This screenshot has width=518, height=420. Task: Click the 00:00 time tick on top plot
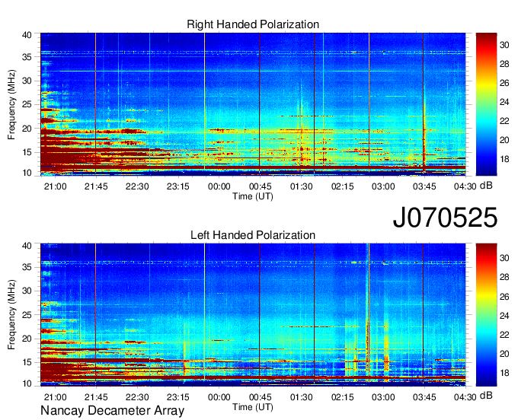coord(219,186)
